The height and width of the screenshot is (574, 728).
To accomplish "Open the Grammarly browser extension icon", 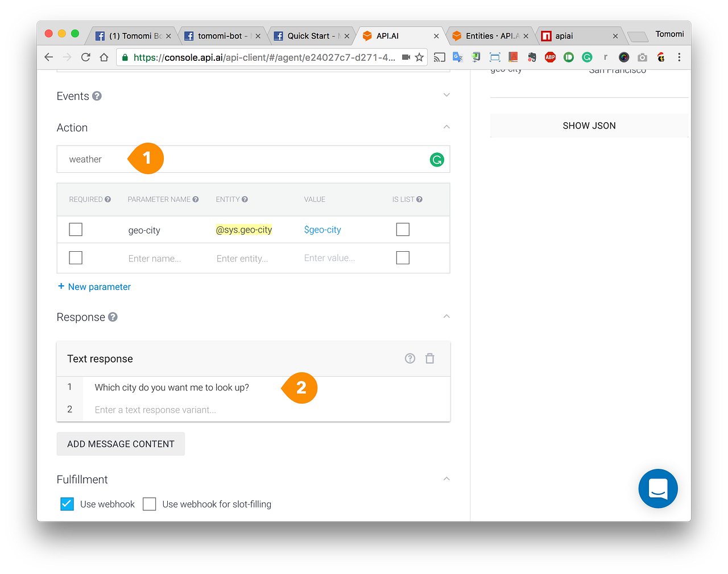I will coord(587,57).
